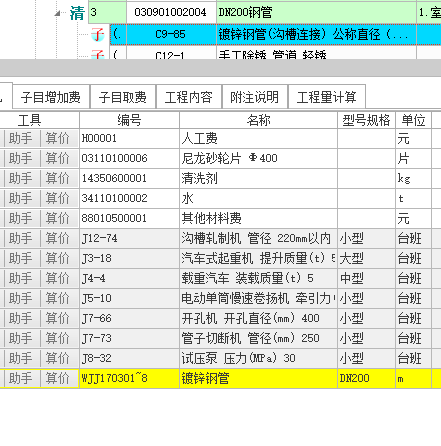This screenshot has width=441, height=446.
Task: Select the 中型 specification cell
Action: point(366,279)
